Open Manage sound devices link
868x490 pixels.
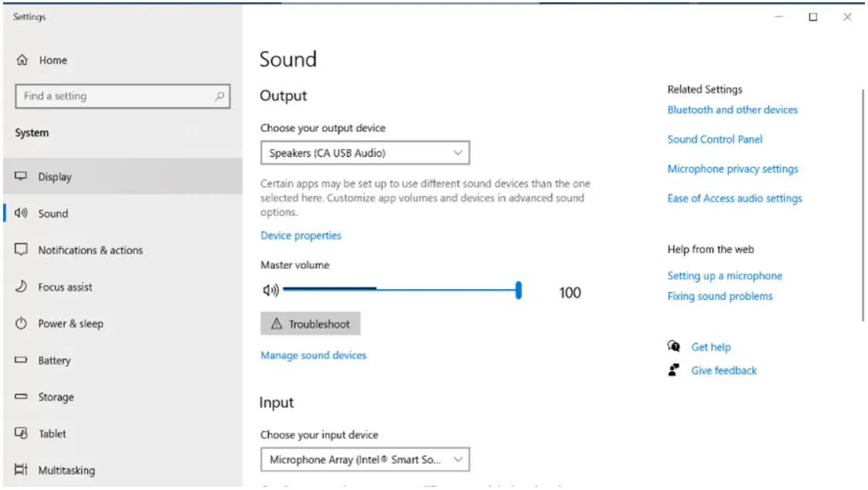coord(313,356)
